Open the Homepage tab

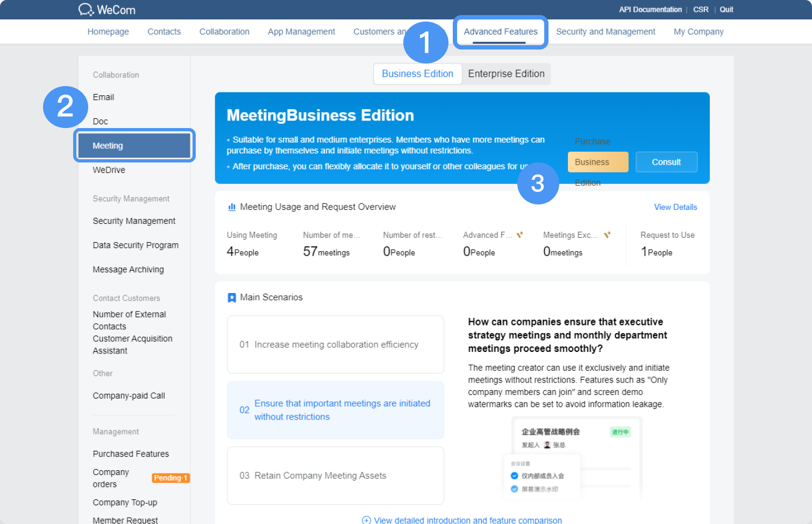click(x=108, y=32)
